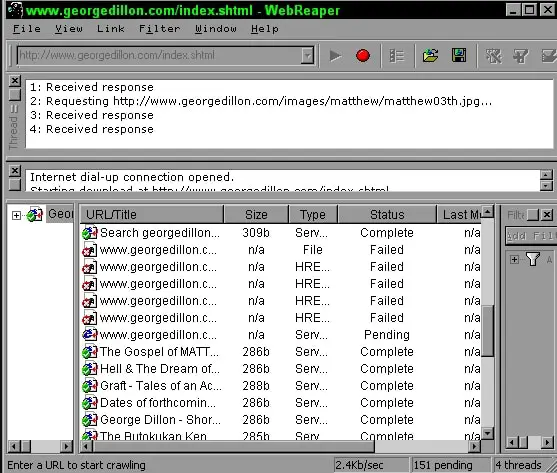Select the 'Search georgedillon...' row
Screen dimensions: 557x473
(x=281, y=233)
